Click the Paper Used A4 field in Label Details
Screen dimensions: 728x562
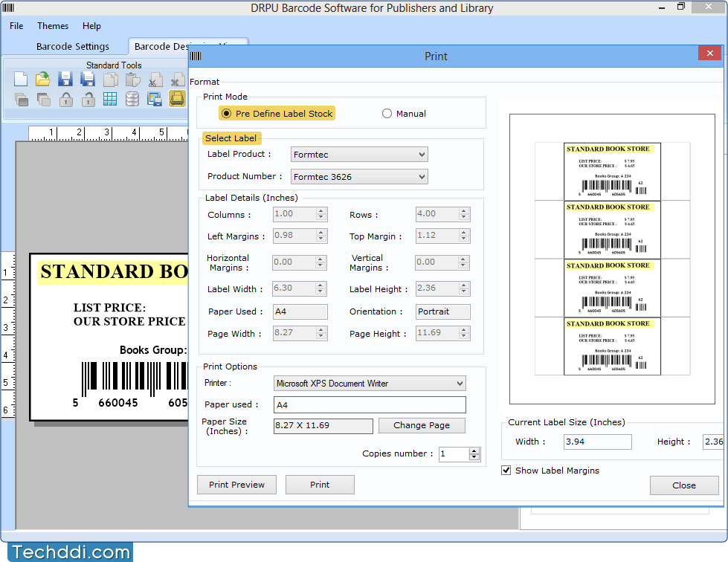[300, 311]
